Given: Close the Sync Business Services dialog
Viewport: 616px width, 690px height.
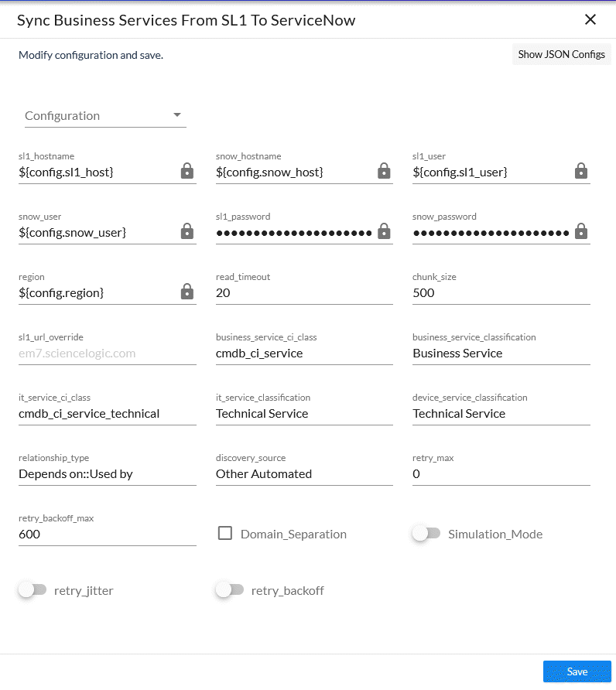Looking at the screenshot, I should click(x=590, y=20).
